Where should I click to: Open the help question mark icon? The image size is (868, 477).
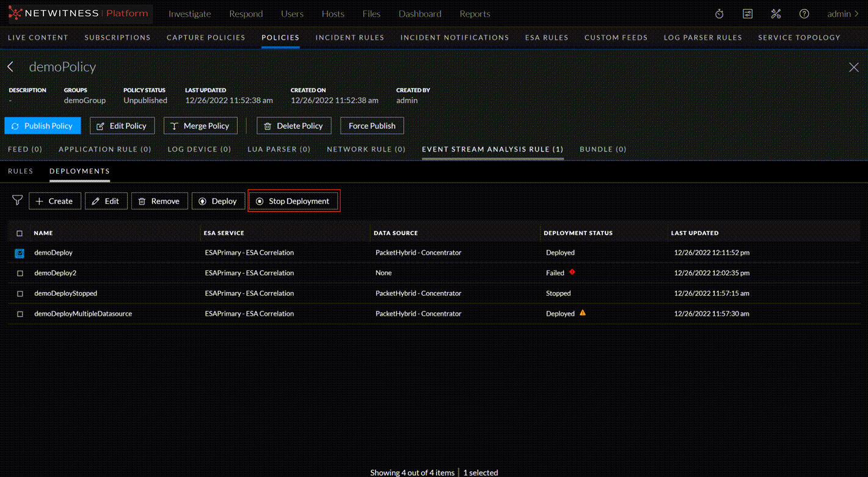pos(804,13)
